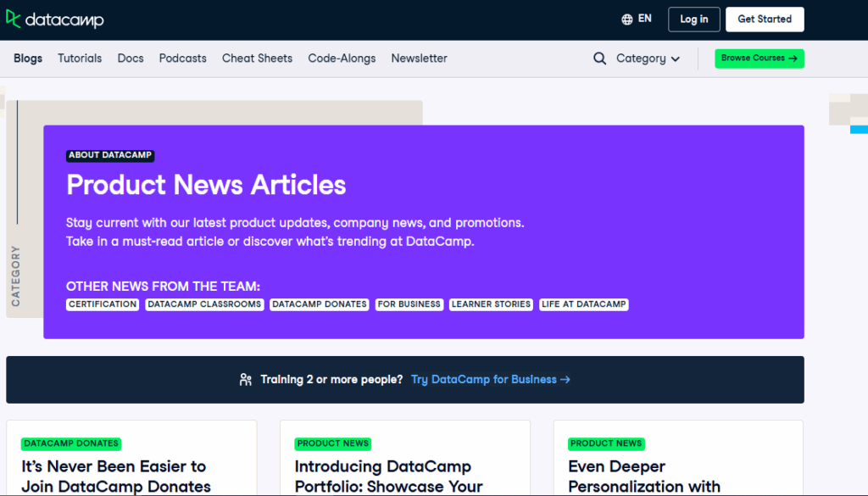Select the DATACAMP CLASSROOMS tag
This screenshot has height=496, width=868.
(x=204, y=304)
